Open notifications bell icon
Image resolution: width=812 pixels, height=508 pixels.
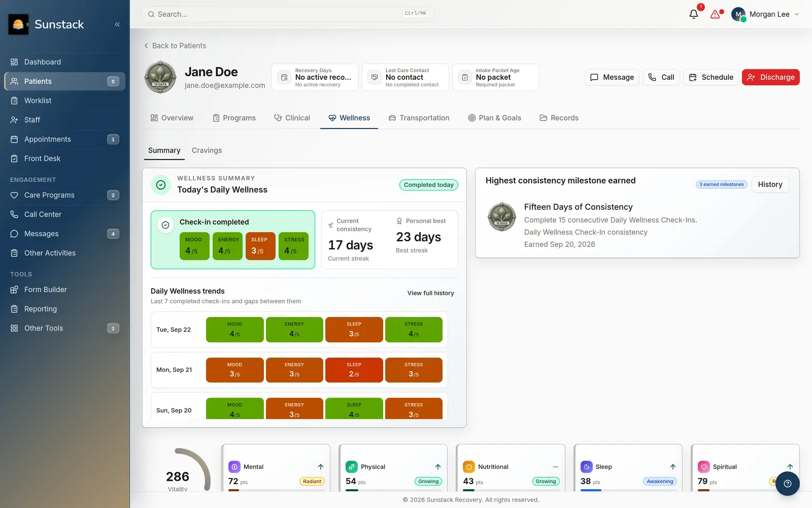[x=694, y=14]
